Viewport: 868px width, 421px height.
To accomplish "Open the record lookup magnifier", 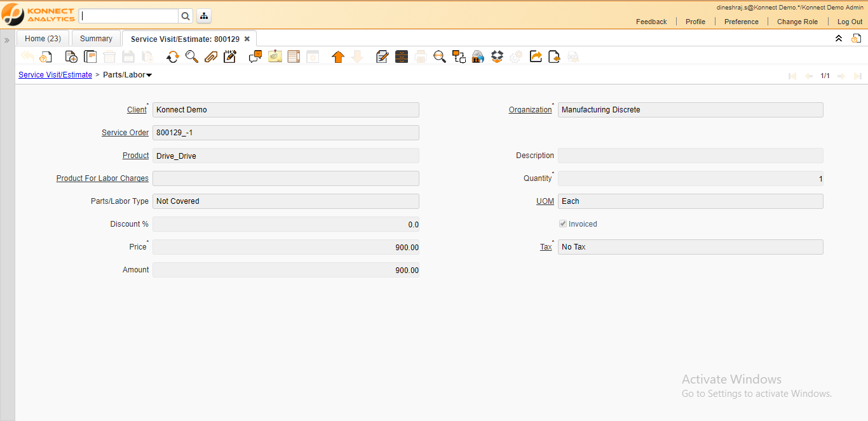I will tap(192, 57).
